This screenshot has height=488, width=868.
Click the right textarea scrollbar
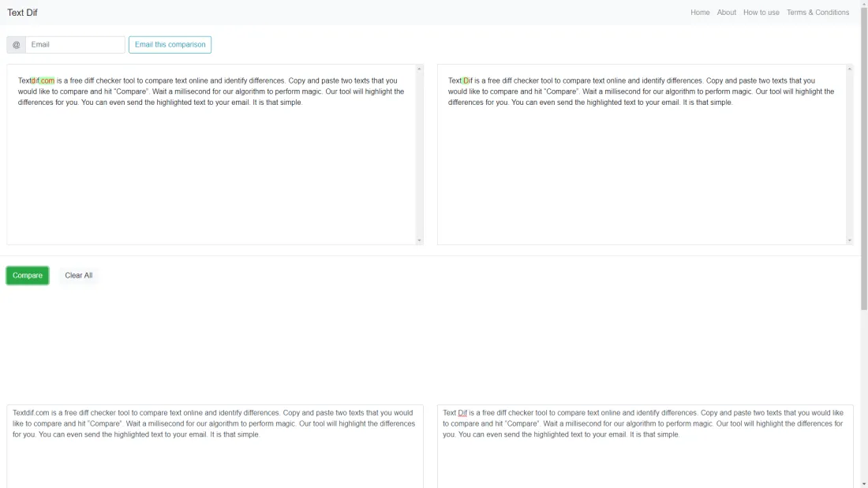click(x=849, y=154)
